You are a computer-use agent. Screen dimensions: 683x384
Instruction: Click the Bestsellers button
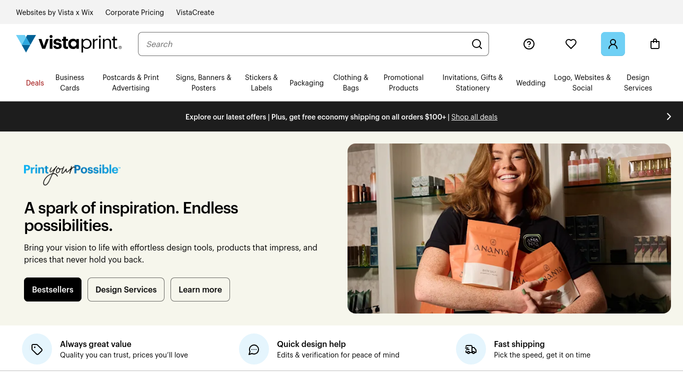[x=53, y=290]
